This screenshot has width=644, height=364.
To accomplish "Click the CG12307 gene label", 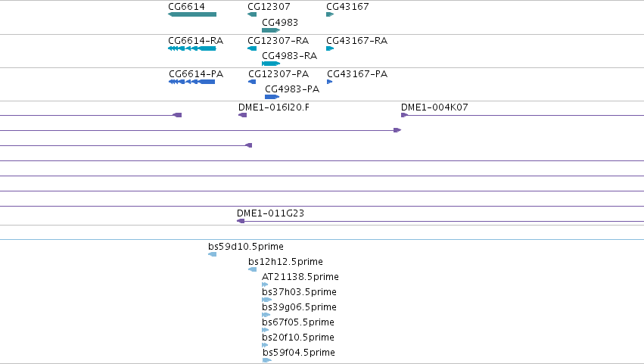I will (269, 7).
